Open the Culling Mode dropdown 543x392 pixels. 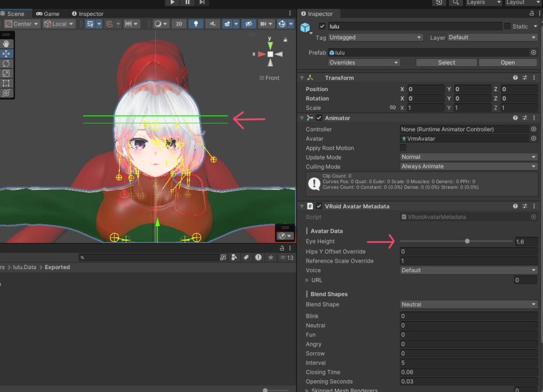pos(469,166)
